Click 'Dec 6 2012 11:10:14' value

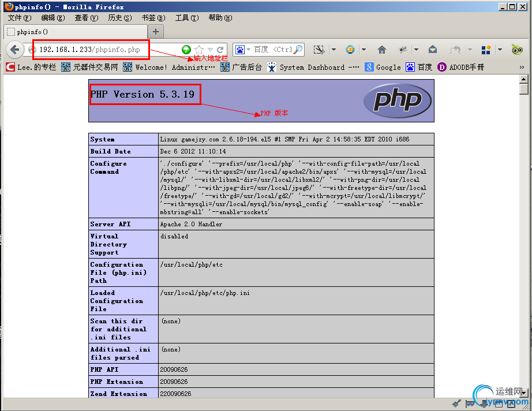pyautogui.click(x=193, y=151)
